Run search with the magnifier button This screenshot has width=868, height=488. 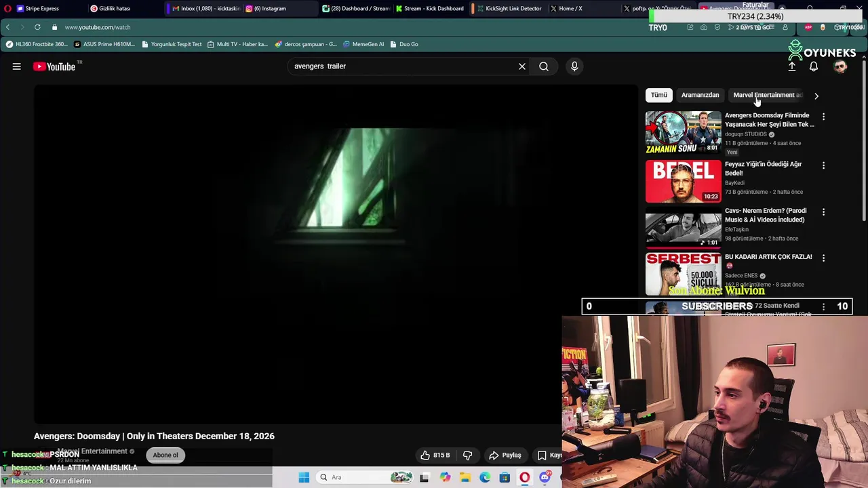click(544, 66)
